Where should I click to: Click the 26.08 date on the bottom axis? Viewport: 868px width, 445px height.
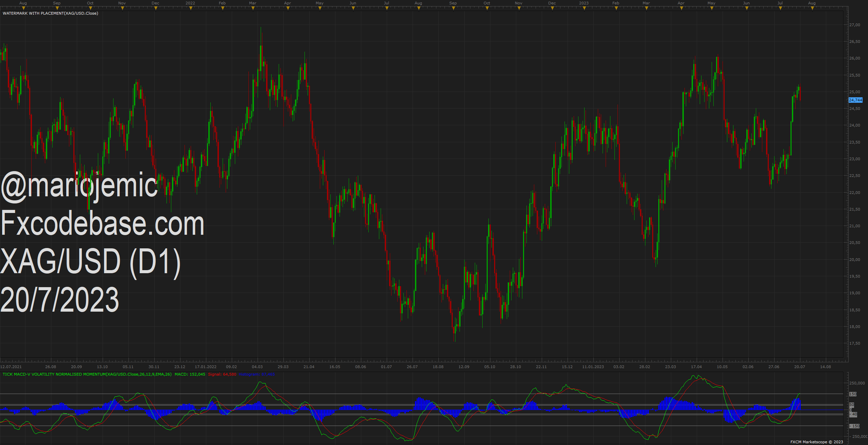(51, 367)
